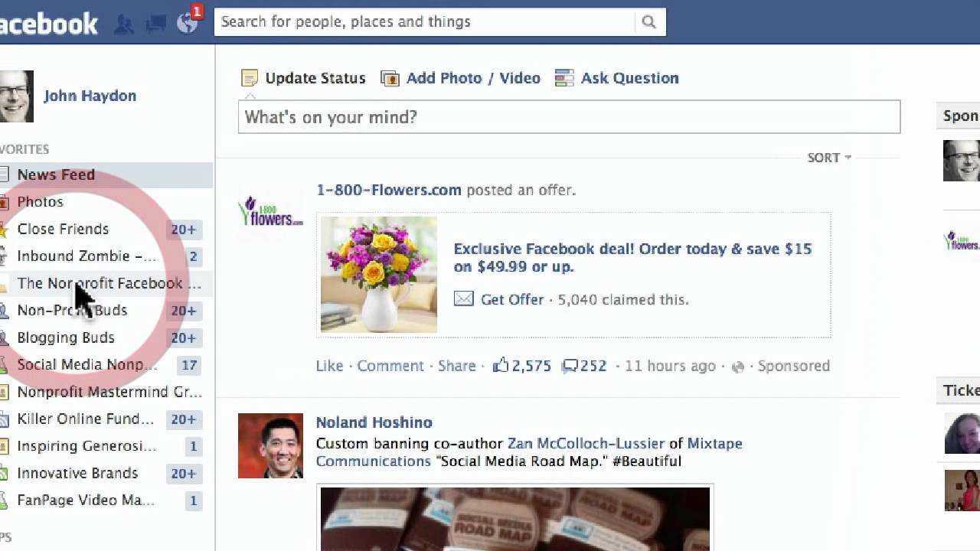Click the Add Photo / Video icon
Screen dimensions: 980x551
tap(390, 78)
